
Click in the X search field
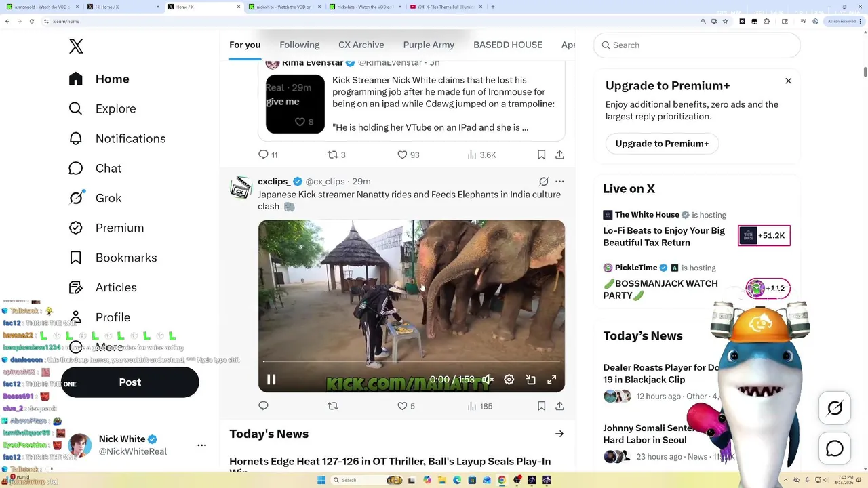(697, 45)
